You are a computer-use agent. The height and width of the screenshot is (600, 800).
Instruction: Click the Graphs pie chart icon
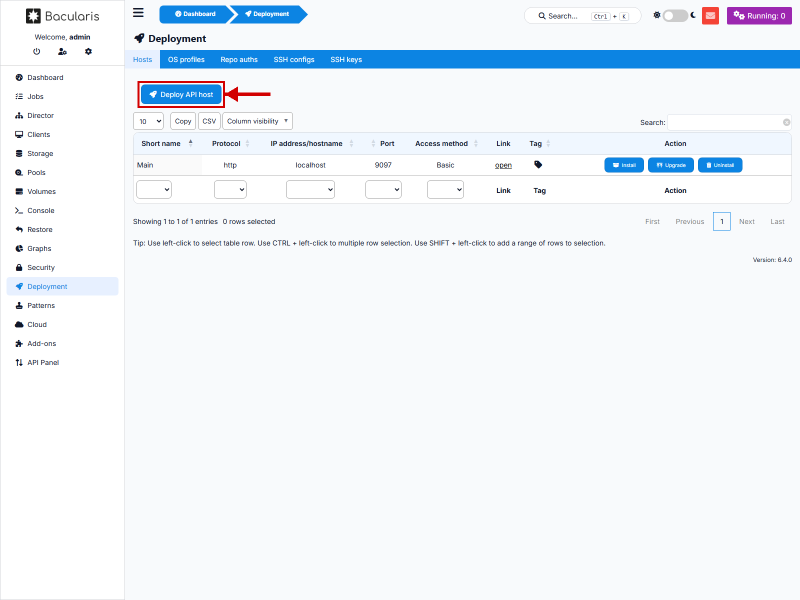[x=19, y=248]
